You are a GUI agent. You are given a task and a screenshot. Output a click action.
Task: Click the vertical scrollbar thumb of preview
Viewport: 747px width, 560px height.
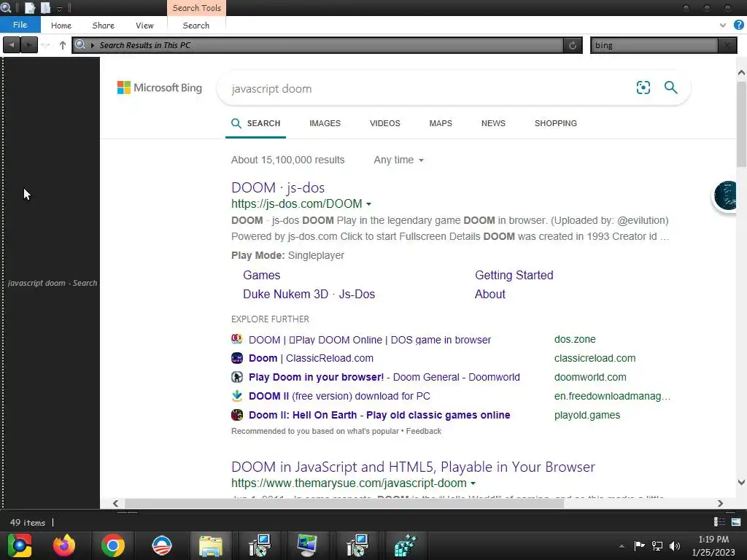(x=741, y=124)
